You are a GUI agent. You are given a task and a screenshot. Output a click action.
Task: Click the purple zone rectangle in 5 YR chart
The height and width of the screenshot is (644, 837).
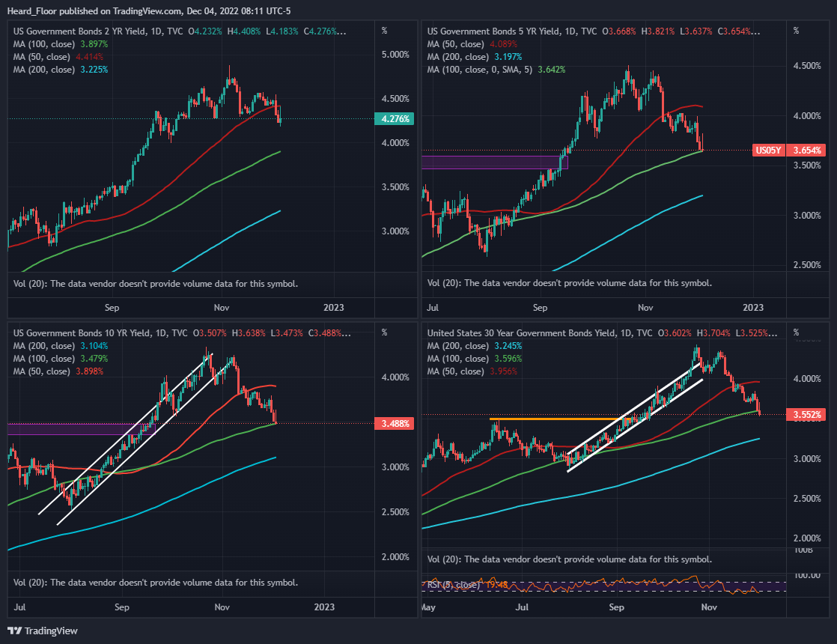495,162
